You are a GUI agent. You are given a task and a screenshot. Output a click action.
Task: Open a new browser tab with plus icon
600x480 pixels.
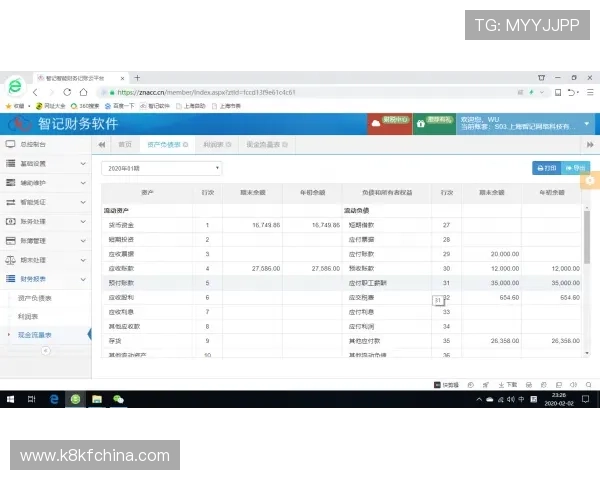(x=137, y=78)
